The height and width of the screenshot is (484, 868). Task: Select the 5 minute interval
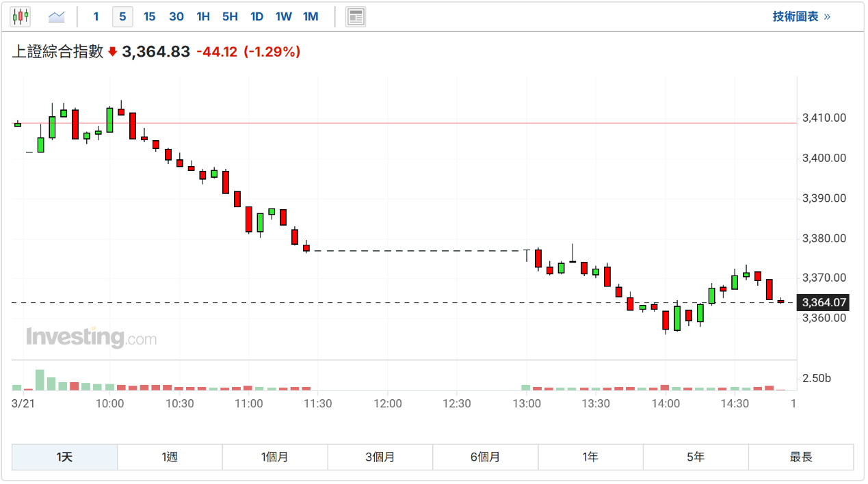(122, 16)
